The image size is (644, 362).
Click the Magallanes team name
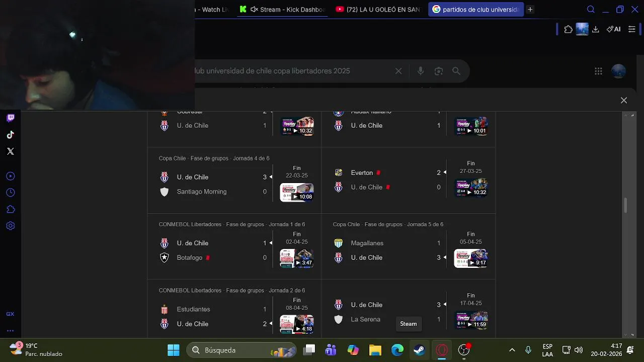[367, 243]
